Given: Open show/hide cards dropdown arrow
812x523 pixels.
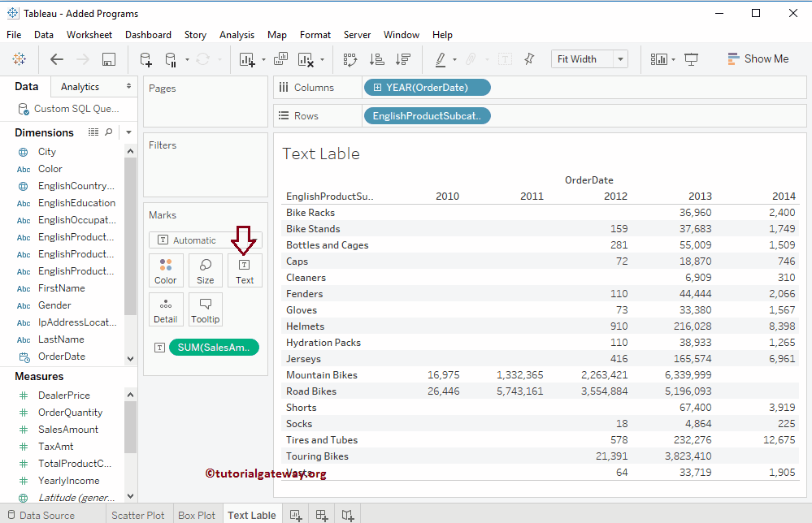Looking at the screenshot, I should pos(673,59).
